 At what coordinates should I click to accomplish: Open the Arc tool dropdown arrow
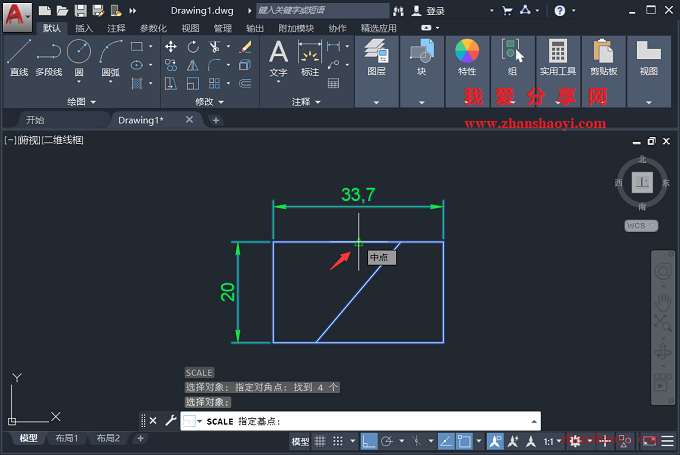click(x=111, y=82)
